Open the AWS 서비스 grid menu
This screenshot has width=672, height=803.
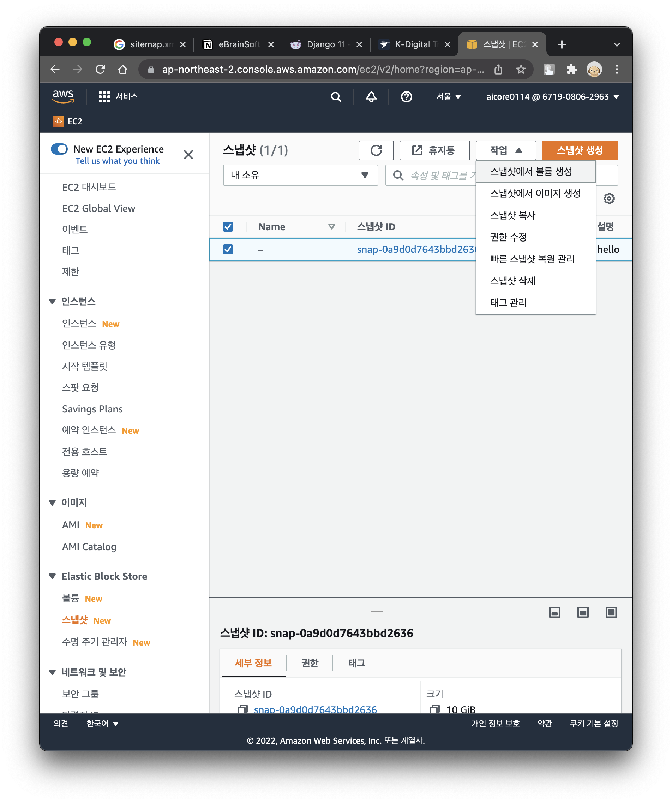[x=103, y=96]
